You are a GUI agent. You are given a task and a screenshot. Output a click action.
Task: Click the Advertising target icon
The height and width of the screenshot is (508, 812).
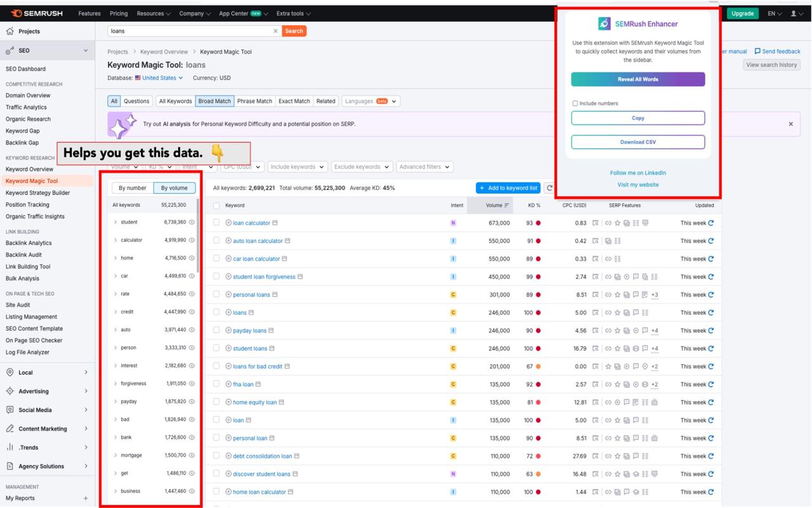tap(10, 391)
